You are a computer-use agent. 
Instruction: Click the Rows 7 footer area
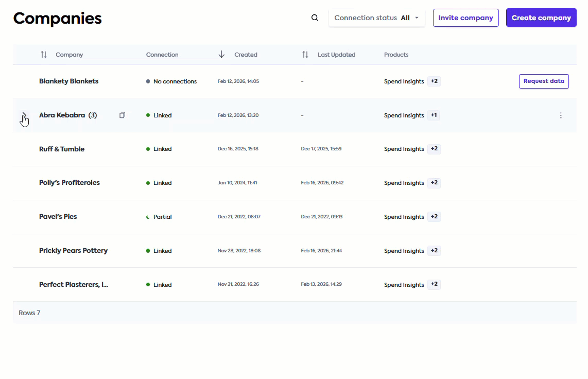tap(29, 313)
